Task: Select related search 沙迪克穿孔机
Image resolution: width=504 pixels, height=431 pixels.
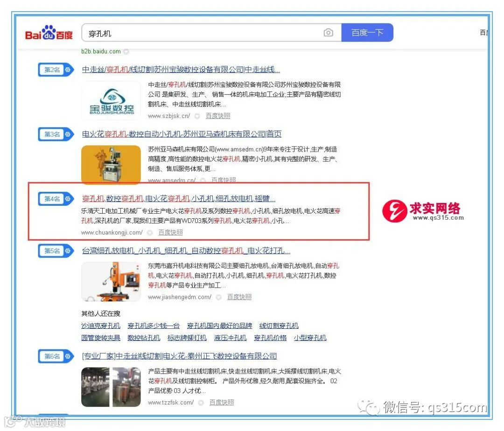Action: (x=101, y=326)
